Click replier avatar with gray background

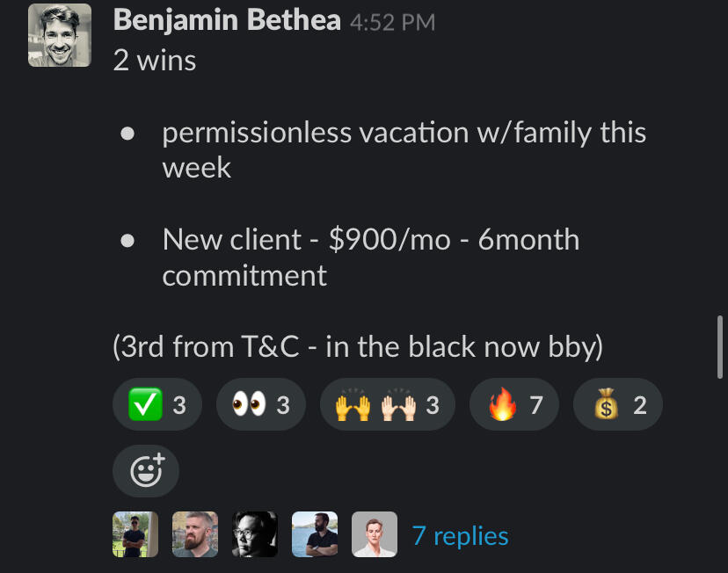[x=375, y=534]
